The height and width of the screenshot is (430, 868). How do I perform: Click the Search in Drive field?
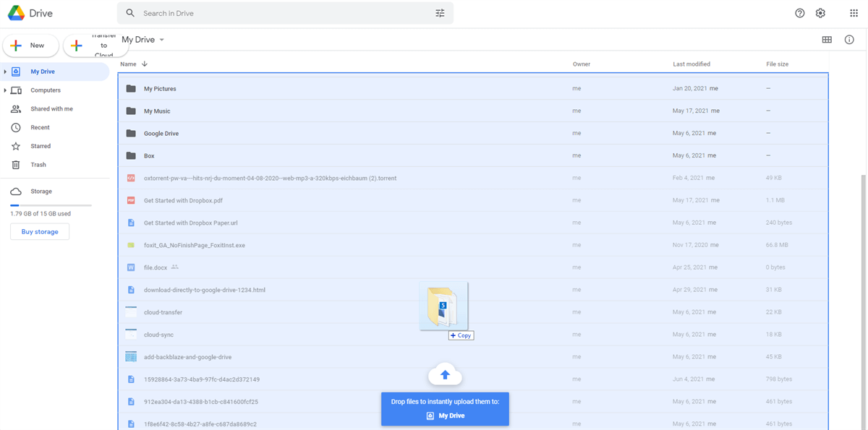[282, 13]
